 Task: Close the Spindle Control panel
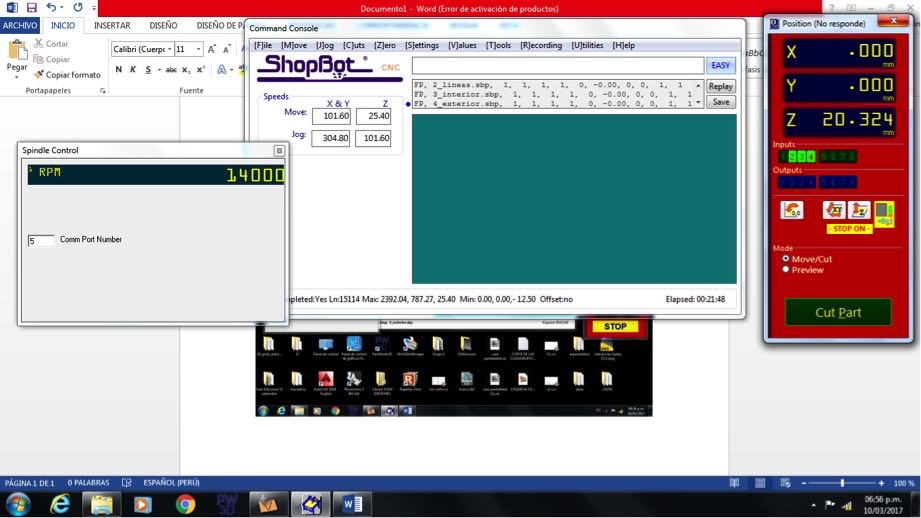[279, 150]
